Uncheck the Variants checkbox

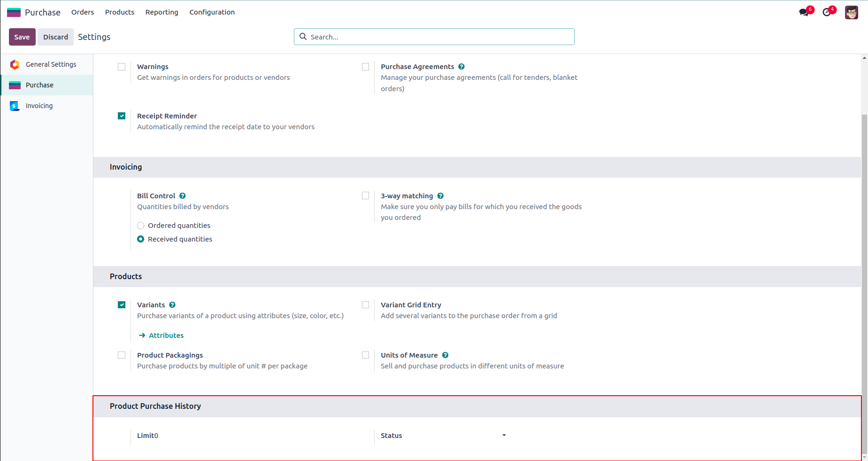122,305
